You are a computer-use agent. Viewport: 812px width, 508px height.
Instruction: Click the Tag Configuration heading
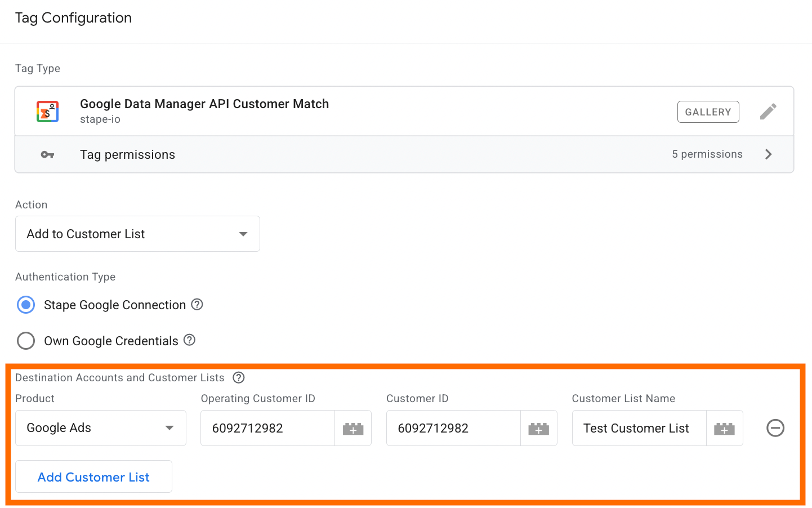pyautogui.click(x=73, y=18)
